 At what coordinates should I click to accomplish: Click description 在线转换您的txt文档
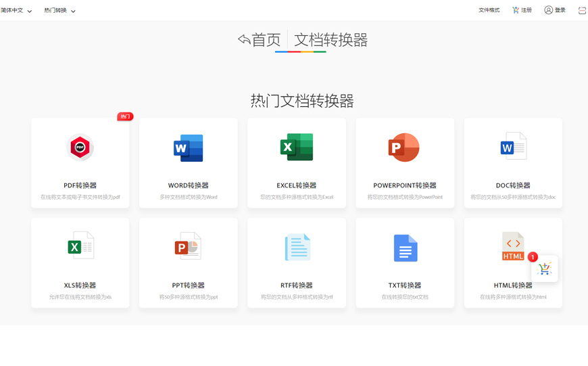point(405,297)
